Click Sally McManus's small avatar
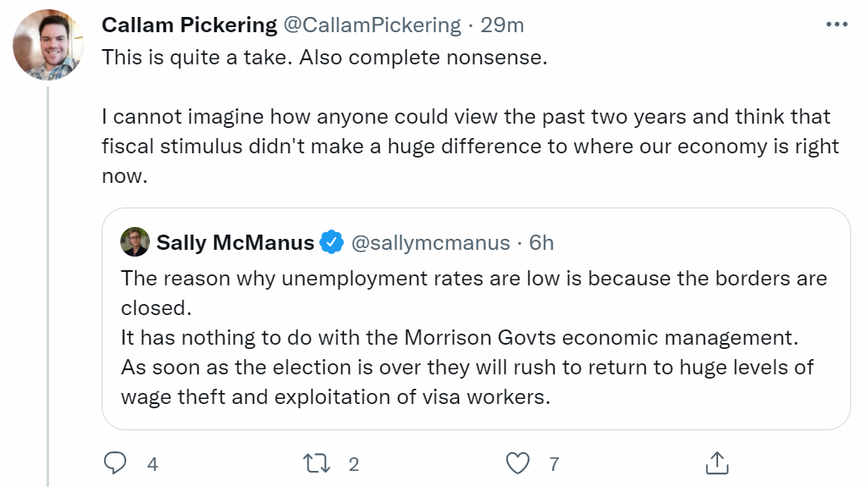 [135, 242]
